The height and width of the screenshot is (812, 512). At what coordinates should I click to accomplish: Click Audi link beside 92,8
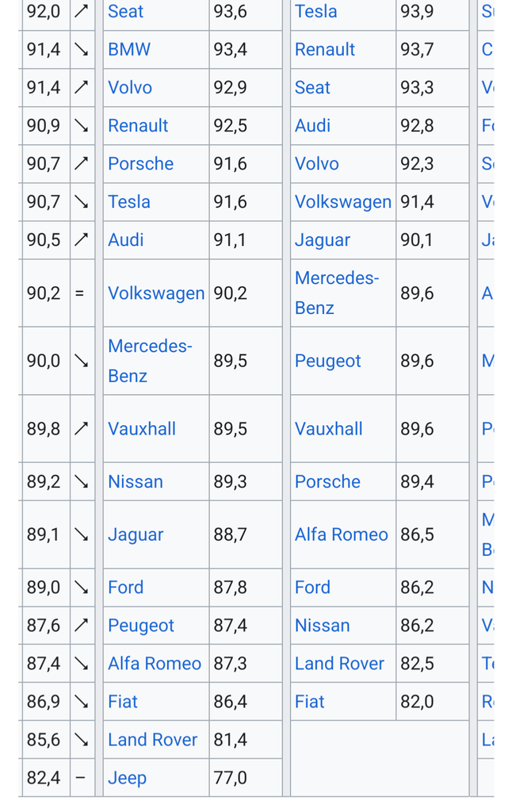tap(312, 125)
